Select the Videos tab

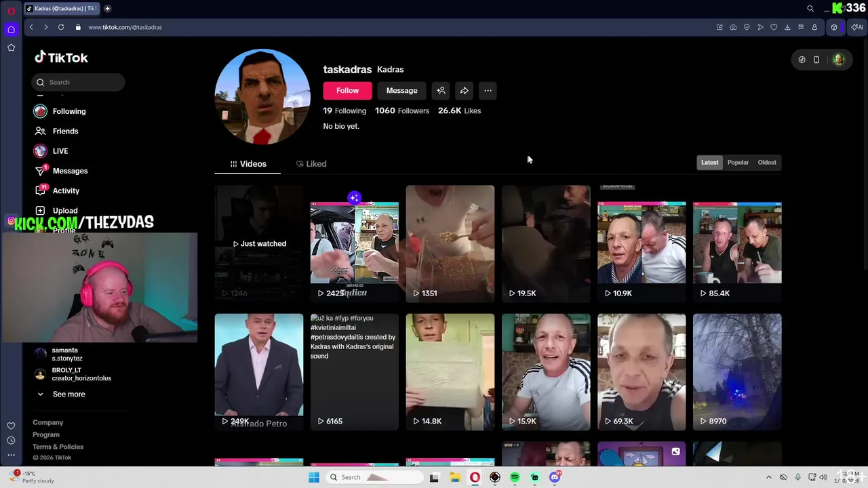click(x=248, y=164)
